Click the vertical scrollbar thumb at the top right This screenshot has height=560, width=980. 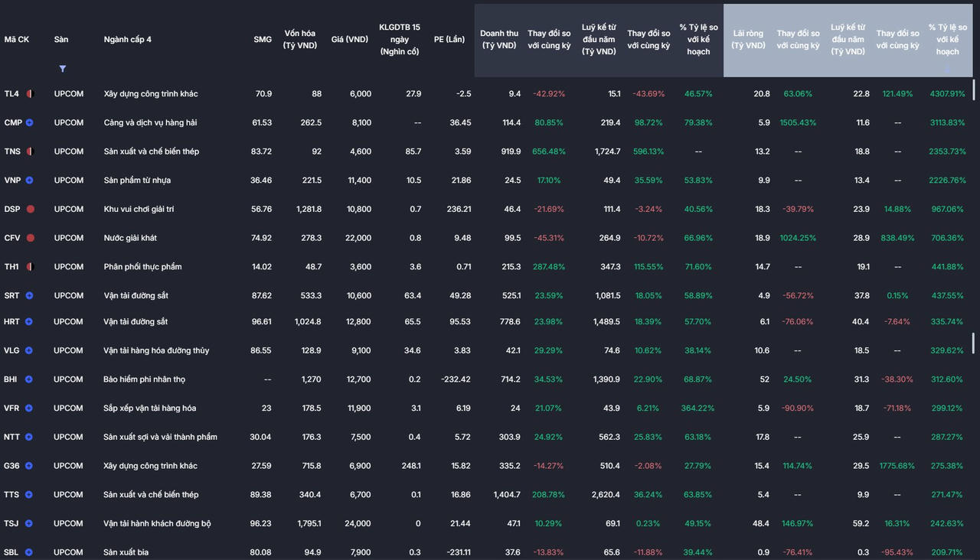(974, 90)
